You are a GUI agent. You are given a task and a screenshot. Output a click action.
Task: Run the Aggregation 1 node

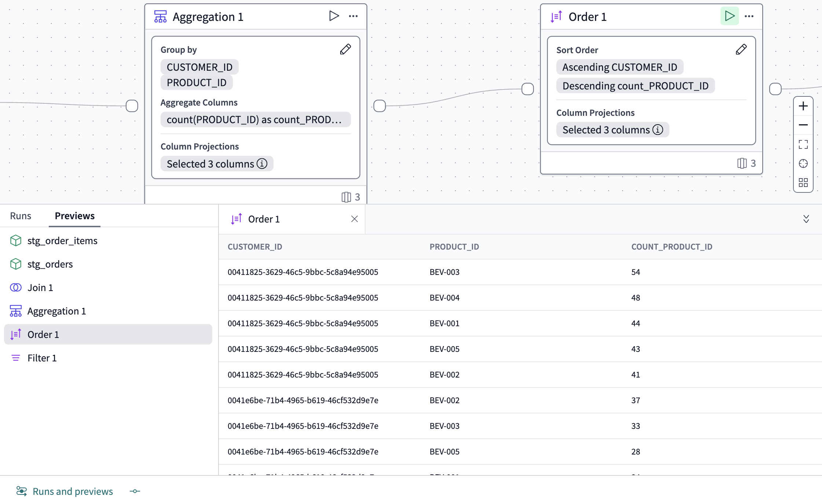(334, 16)
